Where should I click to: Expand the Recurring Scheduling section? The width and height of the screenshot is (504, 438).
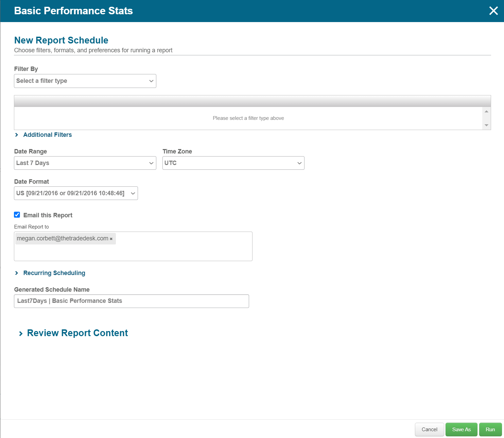[54, 273]
